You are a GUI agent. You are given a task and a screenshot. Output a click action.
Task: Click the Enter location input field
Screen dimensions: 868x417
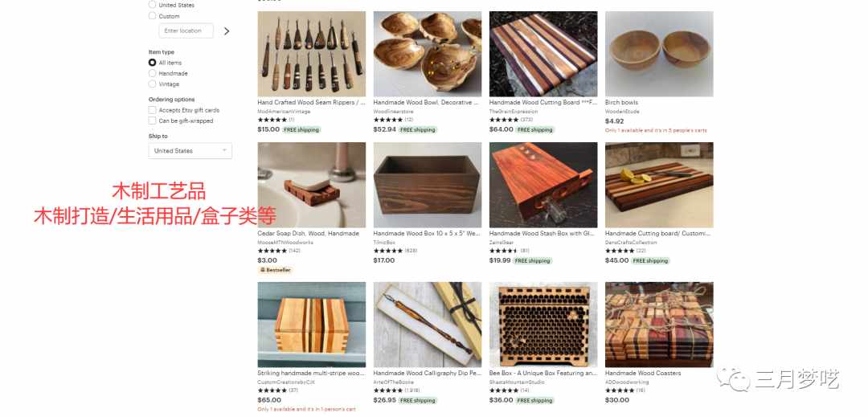point(186,31)
